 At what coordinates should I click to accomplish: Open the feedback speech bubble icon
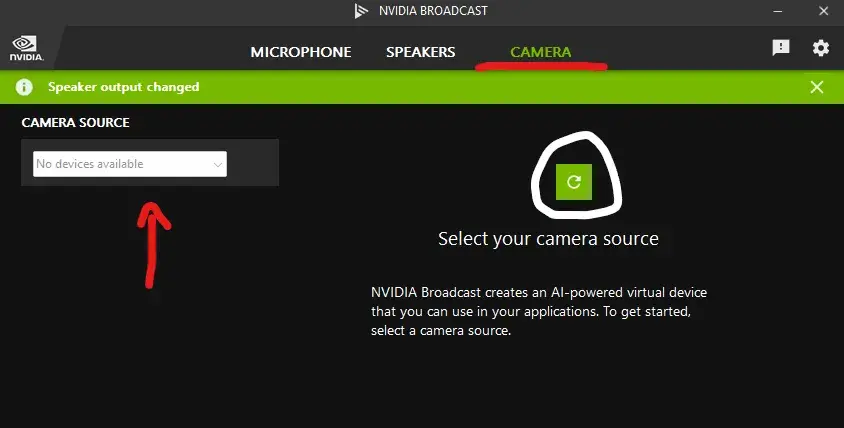click(781, 48)
